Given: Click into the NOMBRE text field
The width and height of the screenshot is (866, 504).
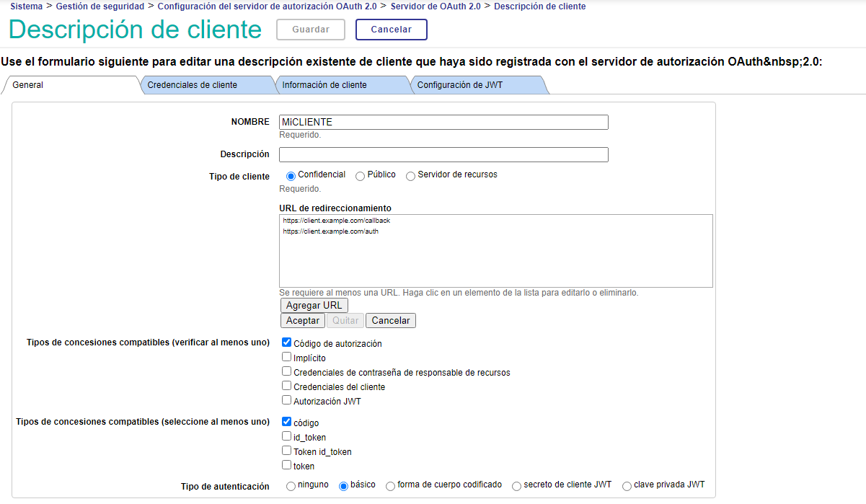Looking at the screenshot, I should (443, 123).
